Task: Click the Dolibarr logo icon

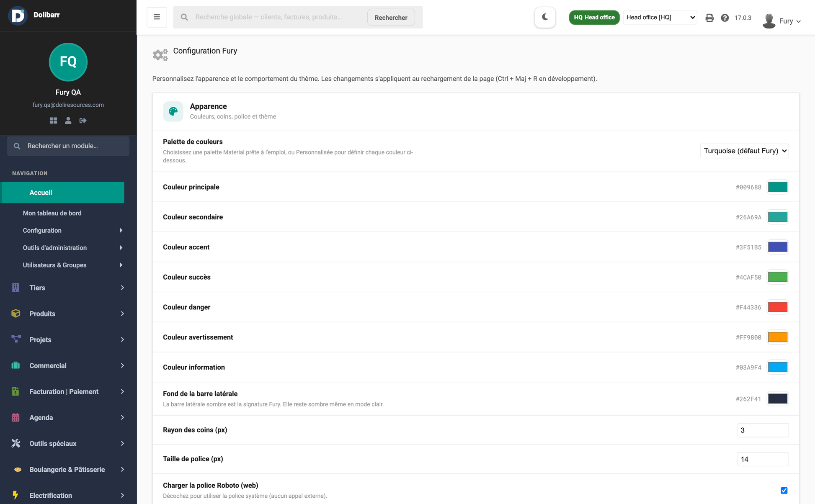Action: (18, 15)
